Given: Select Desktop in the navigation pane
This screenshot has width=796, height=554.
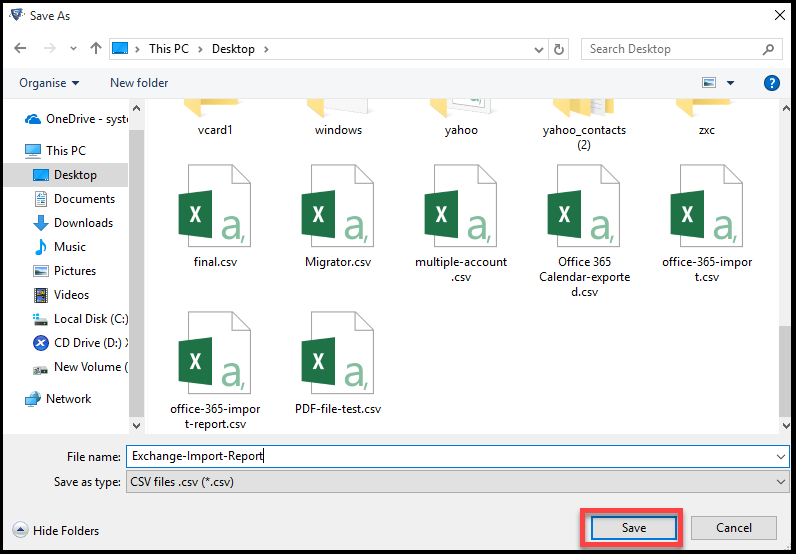Looking at the screenshot, I should tap(66, 175).
